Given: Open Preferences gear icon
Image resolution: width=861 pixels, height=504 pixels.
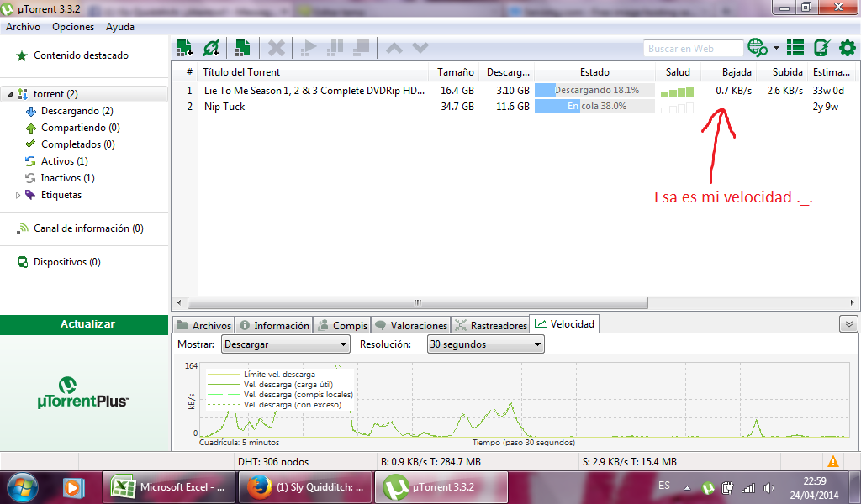Looking at the screenshot, I should click(x=848, y=48).
